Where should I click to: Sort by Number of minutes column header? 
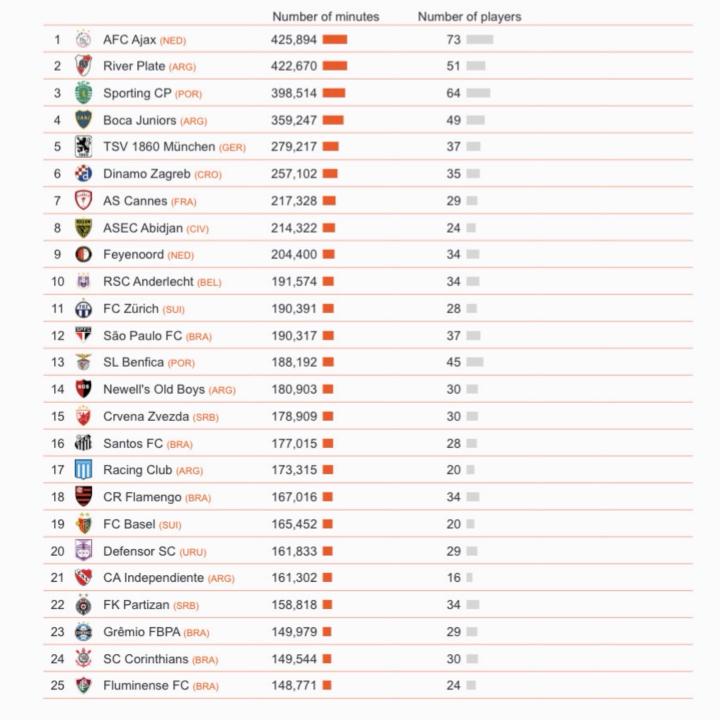coord(326,17)
